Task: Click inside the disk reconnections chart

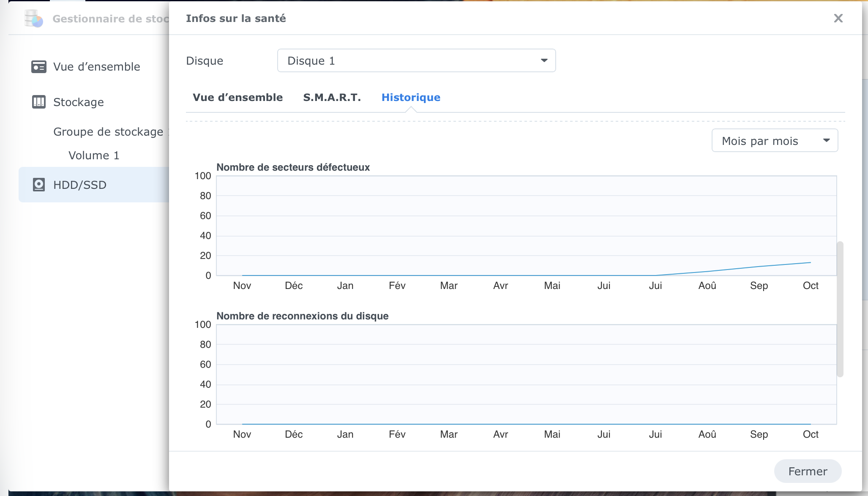Action: click(x=526, y=374)
